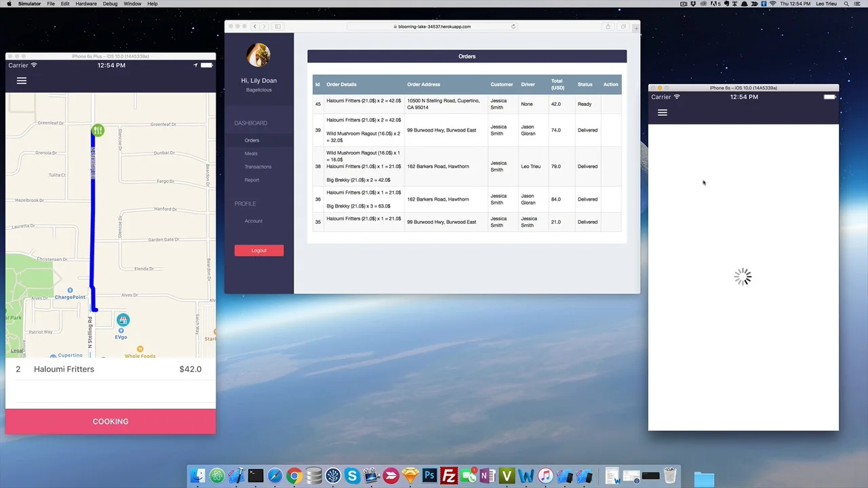Click the red Logout button
Image resolution: width=868 pixels, height=488 pixels.
259,251
